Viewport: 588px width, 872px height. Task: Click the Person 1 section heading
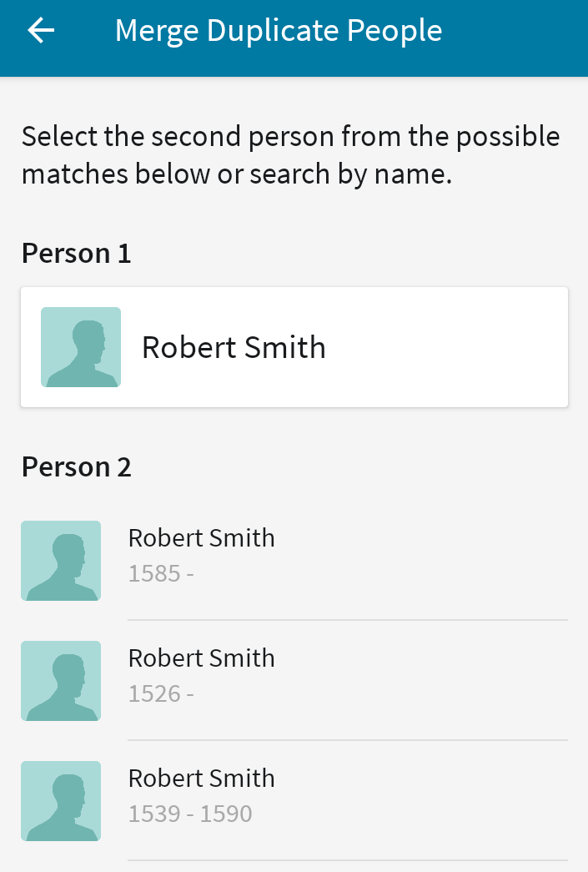tap(77, 254)
